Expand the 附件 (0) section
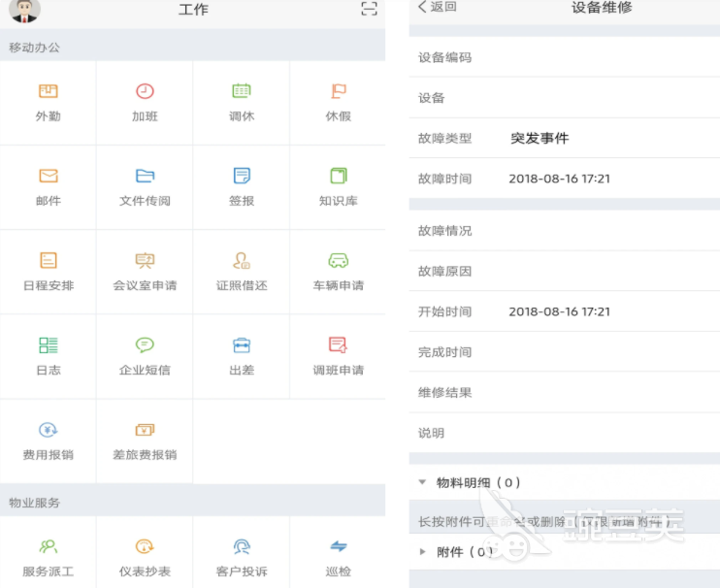The height and width of the screenshot is (588, 720). [x=422, y=552]
